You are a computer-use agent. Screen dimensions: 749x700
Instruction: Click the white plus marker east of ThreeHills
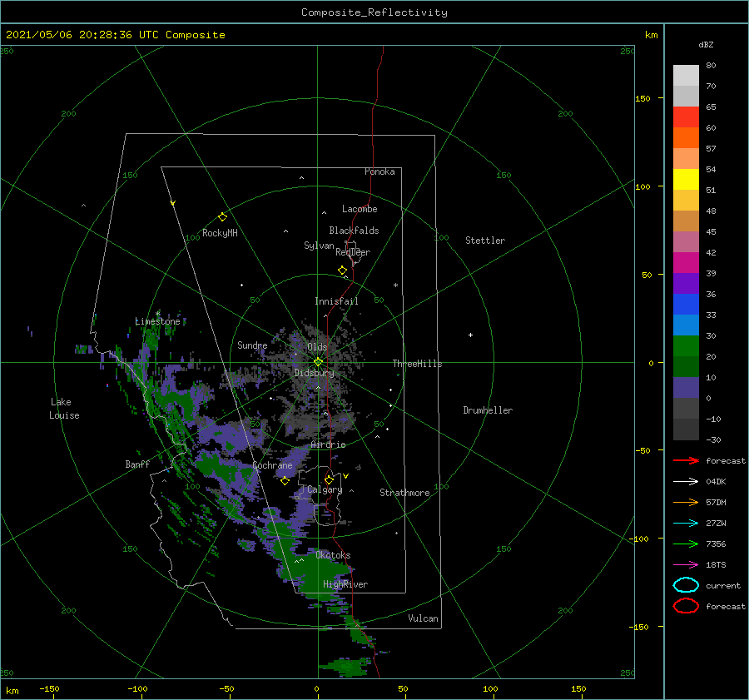[x=470, y=335]
